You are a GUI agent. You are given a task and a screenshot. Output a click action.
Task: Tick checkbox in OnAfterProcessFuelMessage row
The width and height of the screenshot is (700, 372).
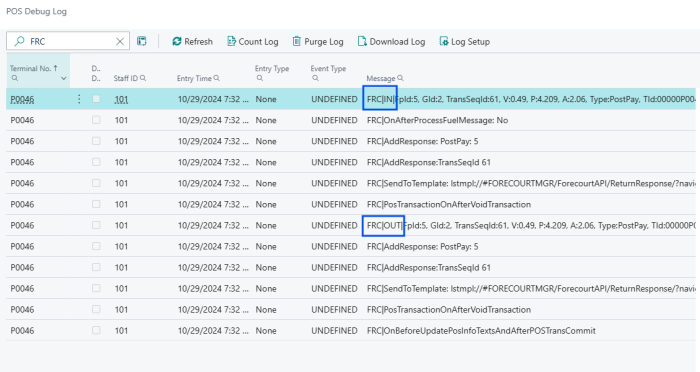(x=96, y=120)
